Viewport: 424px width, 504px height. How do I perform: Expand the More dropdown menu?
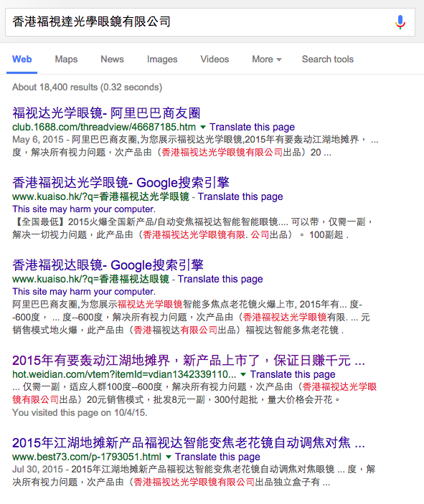tap(267, 59)
